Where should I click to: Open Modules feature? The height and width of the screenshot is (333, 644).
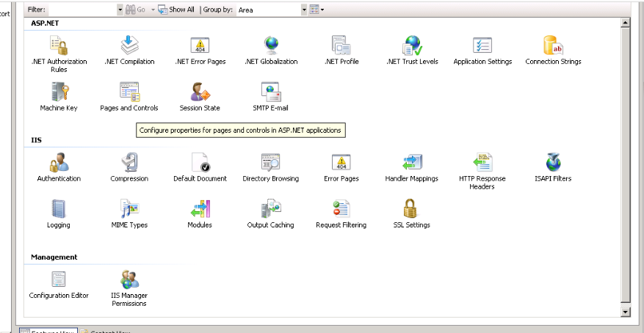[200, 213]
